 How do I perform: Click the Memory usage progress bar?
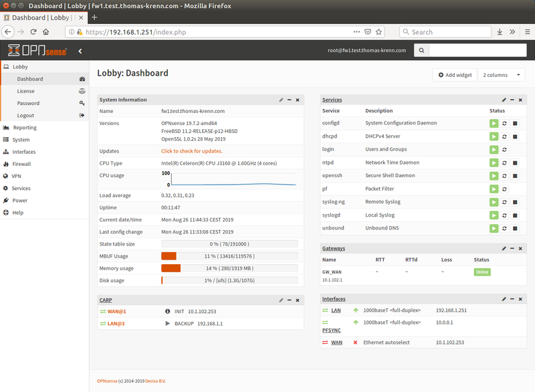tap(229, 268)
